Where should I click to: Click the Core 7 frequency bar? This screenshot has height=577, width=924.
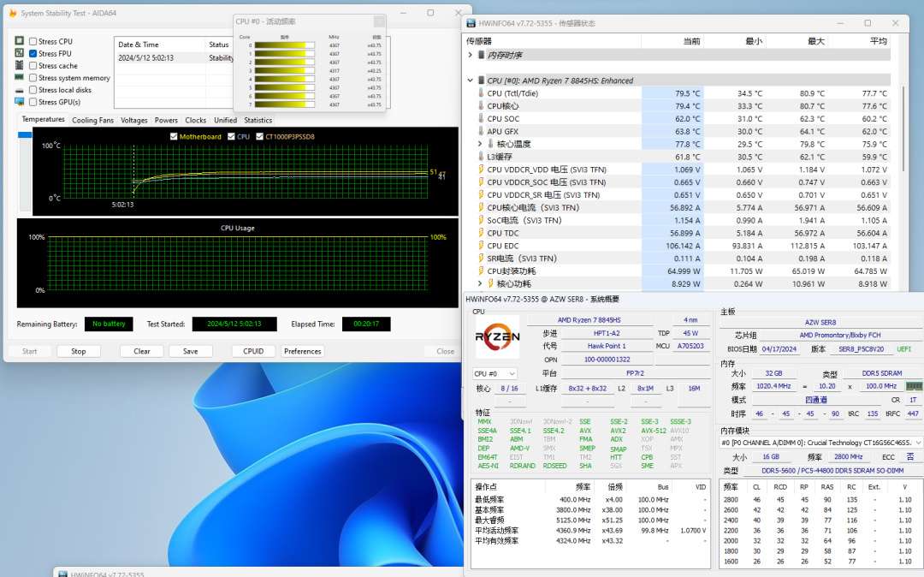284,104
